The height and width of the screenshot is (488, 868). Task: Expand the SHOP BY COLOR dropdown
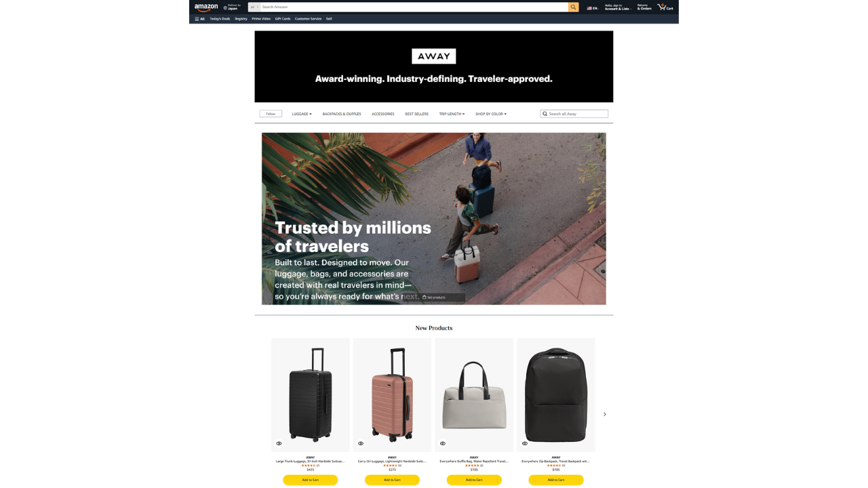(x=491, y=114)
